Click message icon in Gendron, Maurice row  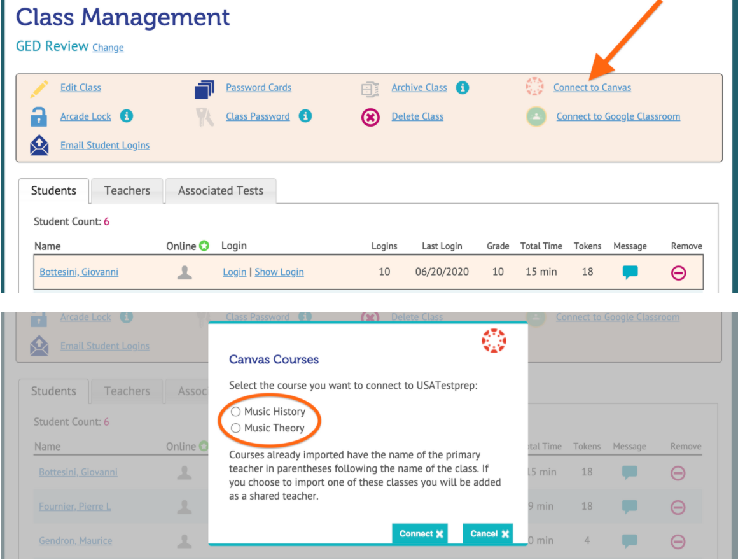pyautogui.click(x=630, y=541)
